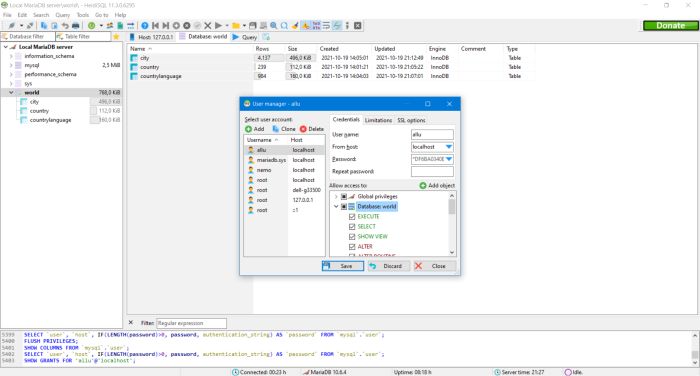Screen dimensions: 700x376
Task: Click the green Donate button
Action: click(x=671, y=25)
